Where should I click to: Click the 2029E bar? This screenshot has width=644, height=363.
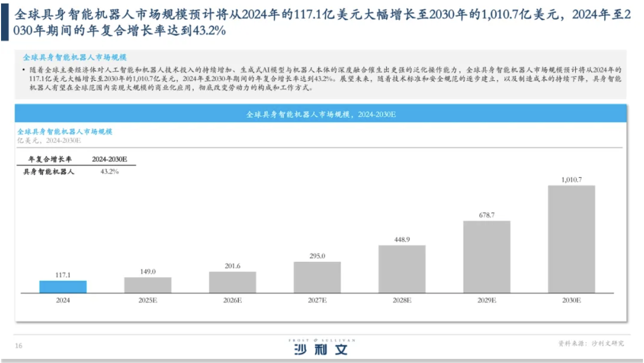click(x=486, y=257)
